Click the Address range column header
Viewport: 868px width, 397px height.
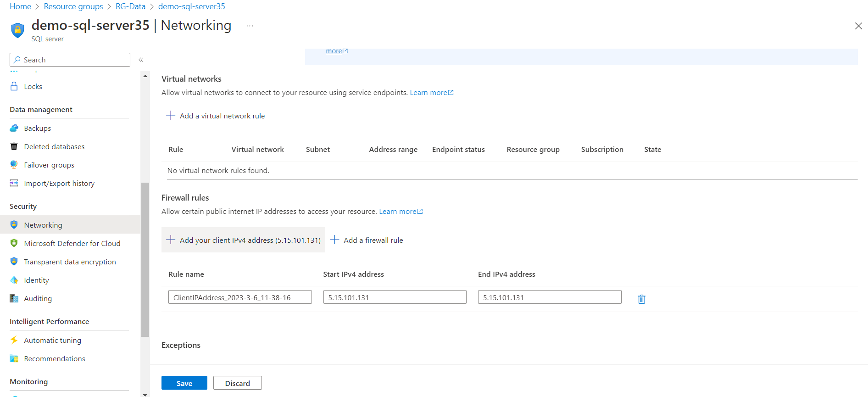click(393, 149)
